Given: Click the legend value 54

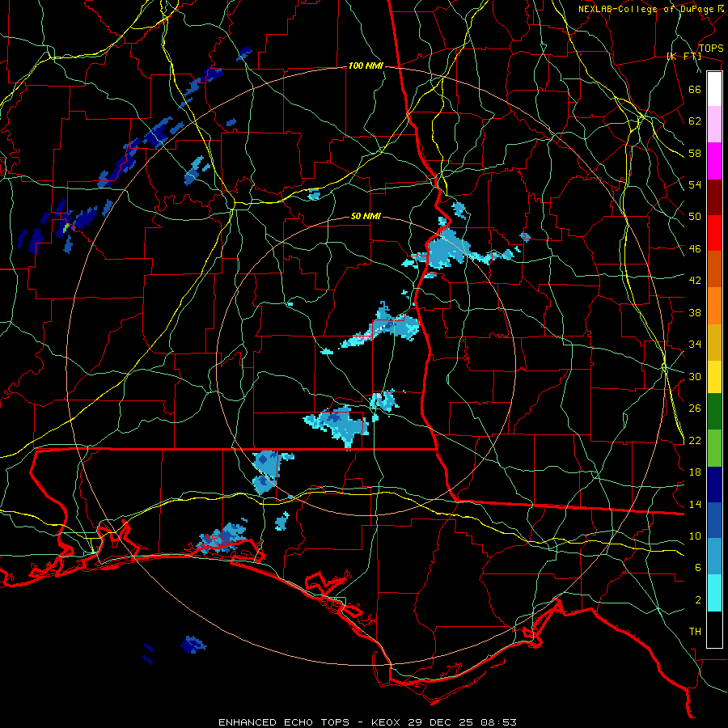Looking at the screenshot, I should (695, 184).
